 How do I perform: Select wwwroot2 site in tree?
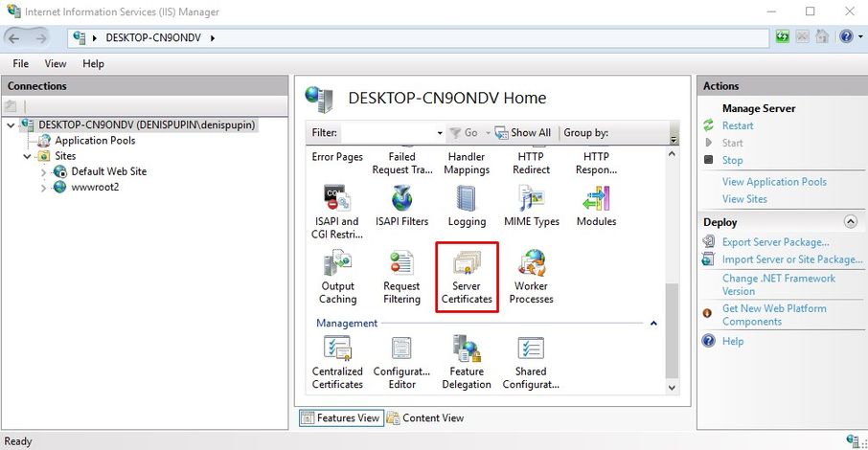click(x=86, y=187)
